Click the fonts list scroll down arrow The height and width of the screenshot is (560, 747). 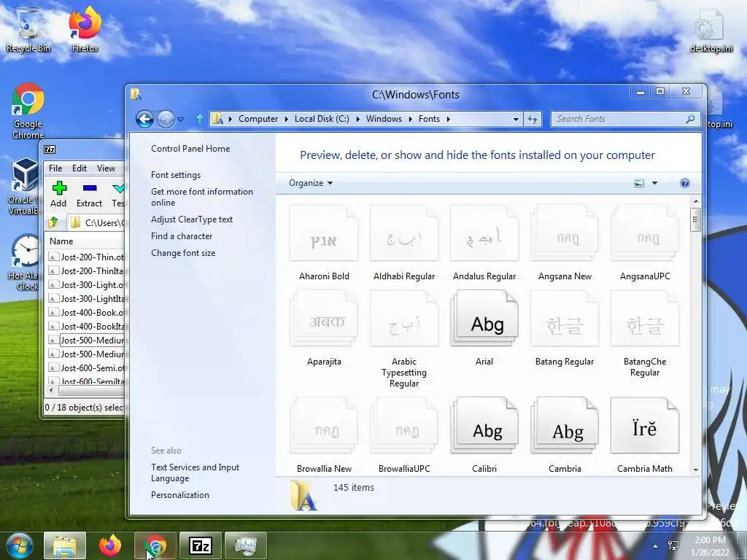point(695,470)
